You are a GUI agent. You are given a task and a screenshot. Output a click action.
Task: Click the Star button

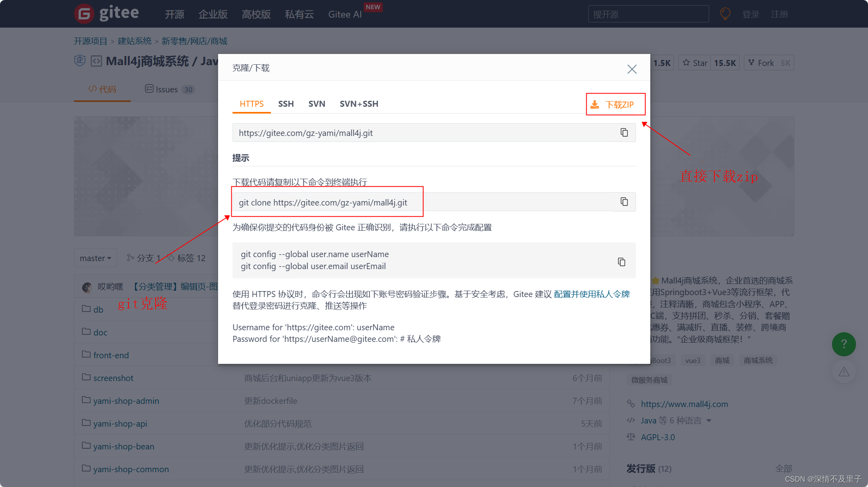[695, 63]
